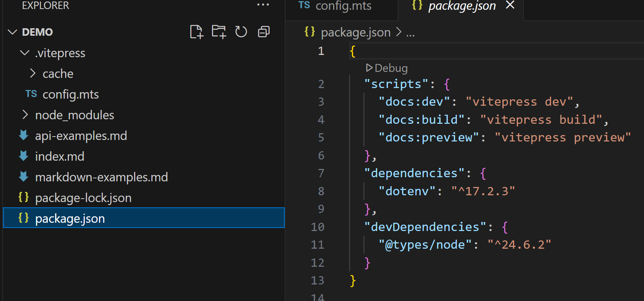Click line number 7 in the gutter

tap(321, 173)
